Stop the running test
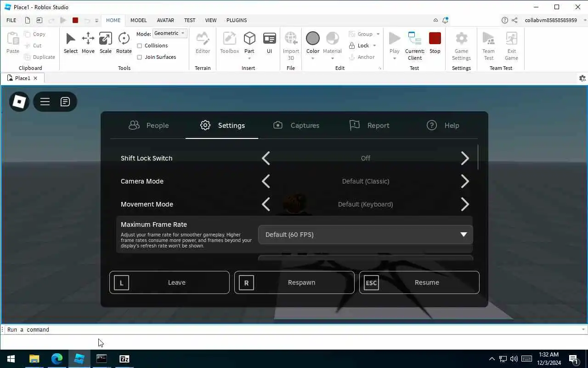588x368 pixels. point(435,43)
